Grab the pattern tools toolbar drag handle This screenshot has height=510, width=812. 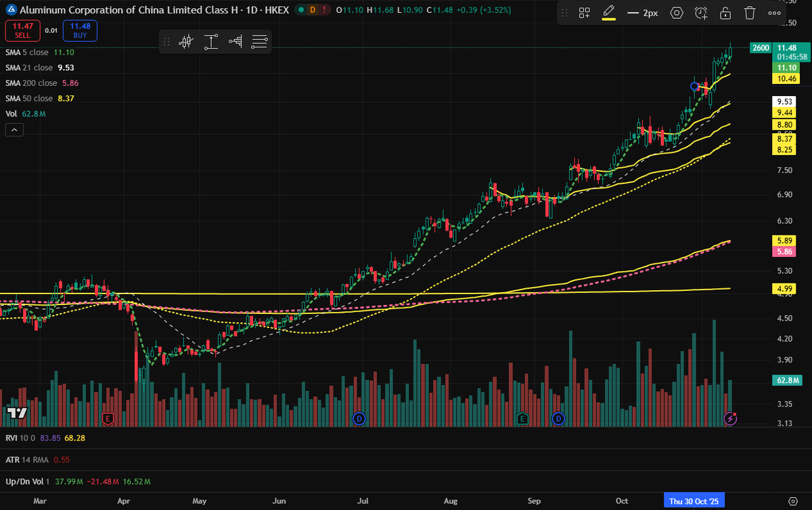167,42
